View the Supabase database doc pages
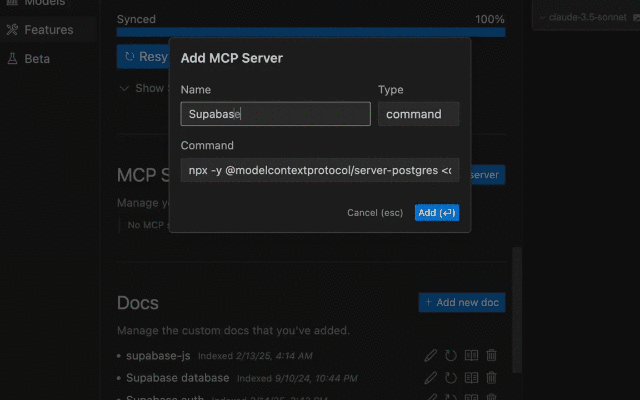The image size is (640, 400). point(471,378)
